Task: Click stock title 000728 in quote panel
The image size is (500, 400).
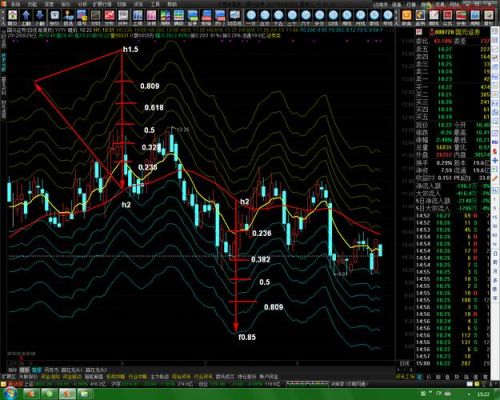Action: click(x=458, y=32)
